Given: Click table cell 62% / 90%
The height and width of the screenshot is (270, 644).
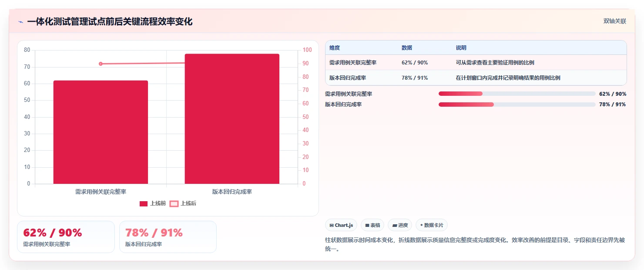Looking at the screenshot, I should 415,63.
